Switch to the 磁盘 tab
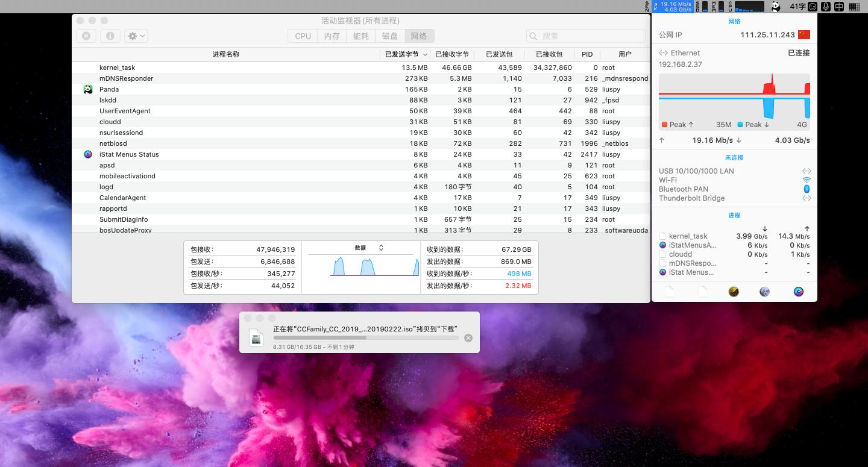This screenshot has width=868, height=467. pyautogui.click(x=389, y=36)
